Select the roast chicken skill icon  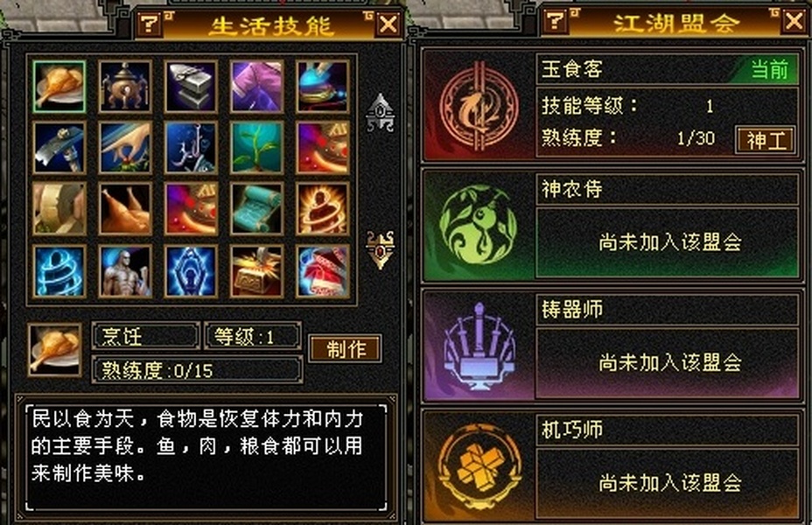pos(125,208)
